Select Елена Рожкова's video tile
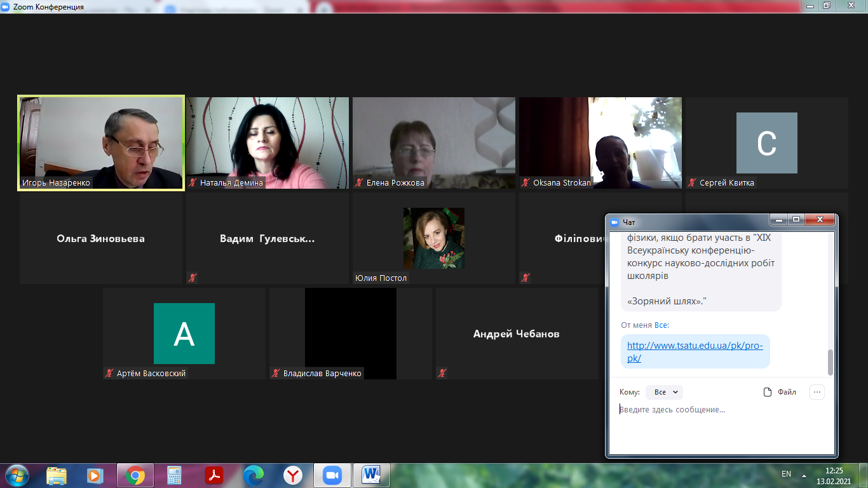Image resolution: width=868 pixels, height=488 pixels. point(434,143)
